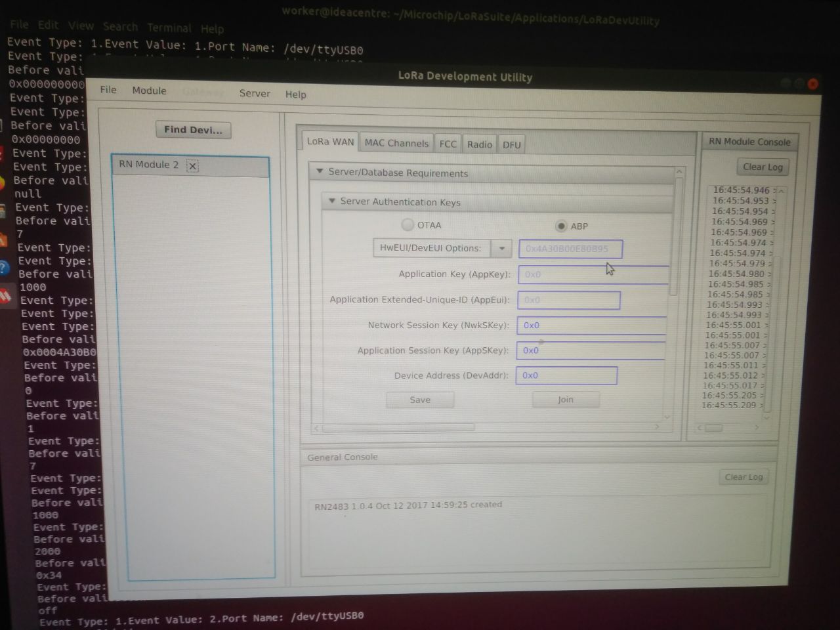840x630 pixels.
Task: Open the Help menu in LoRa Development Utility
Action: [295, 94]
